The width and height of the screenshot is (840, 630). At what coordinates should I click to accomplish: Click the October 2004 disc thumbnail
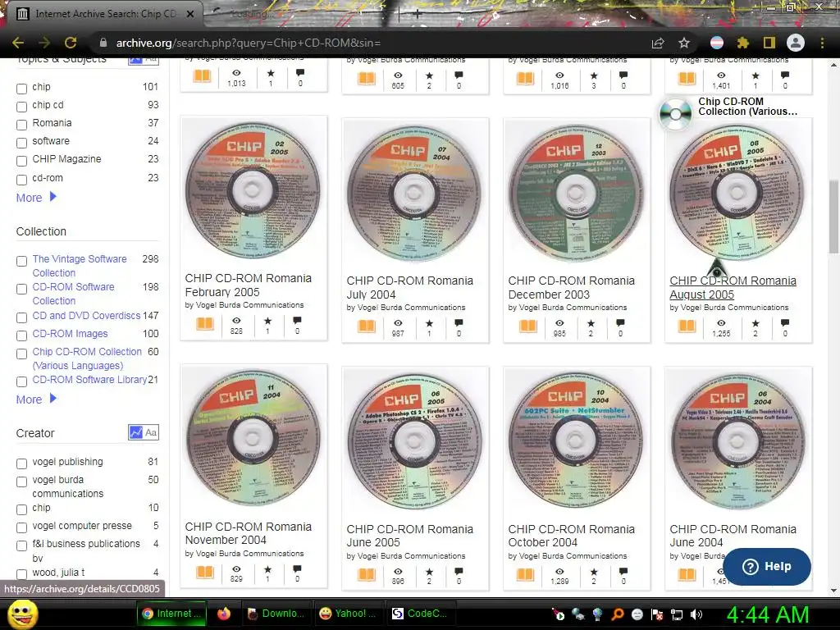coord(576,441)
